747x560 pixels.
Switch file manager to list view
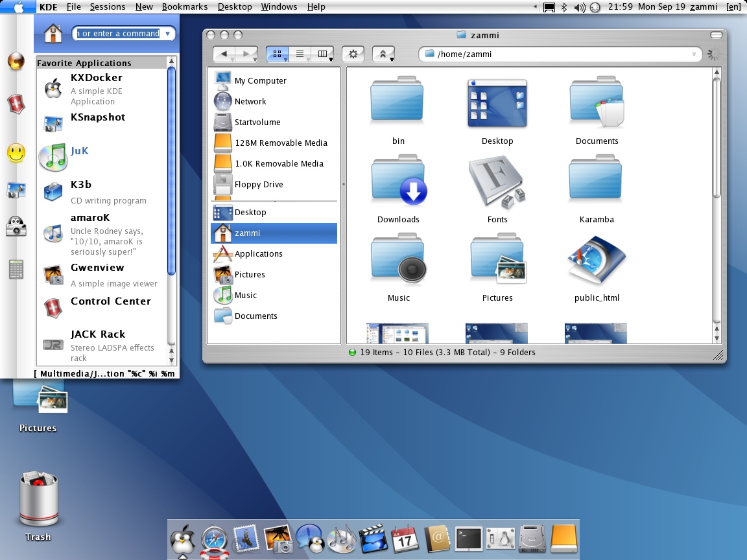[300, 54]
